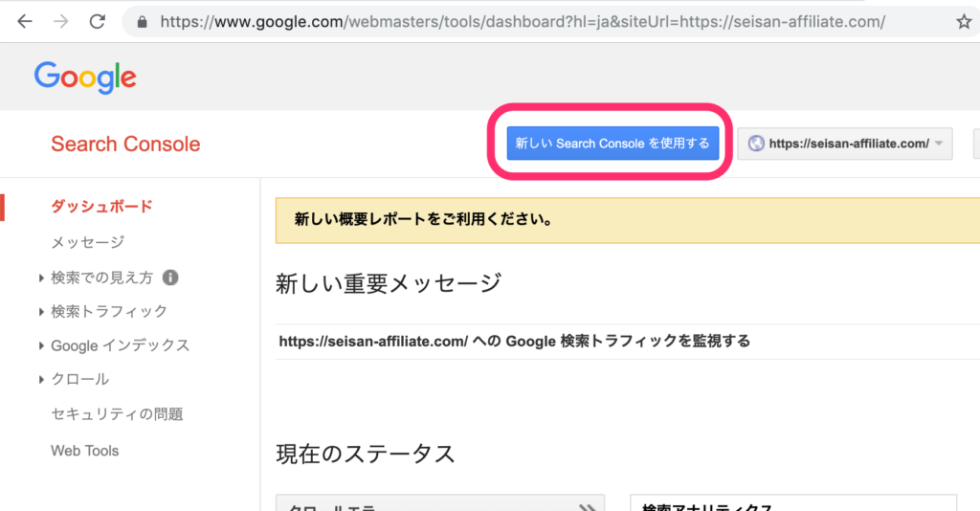Click the info icon beside 検索での見え方
Viewport: 980px width, 511px height.
click(x=170, y=278)
